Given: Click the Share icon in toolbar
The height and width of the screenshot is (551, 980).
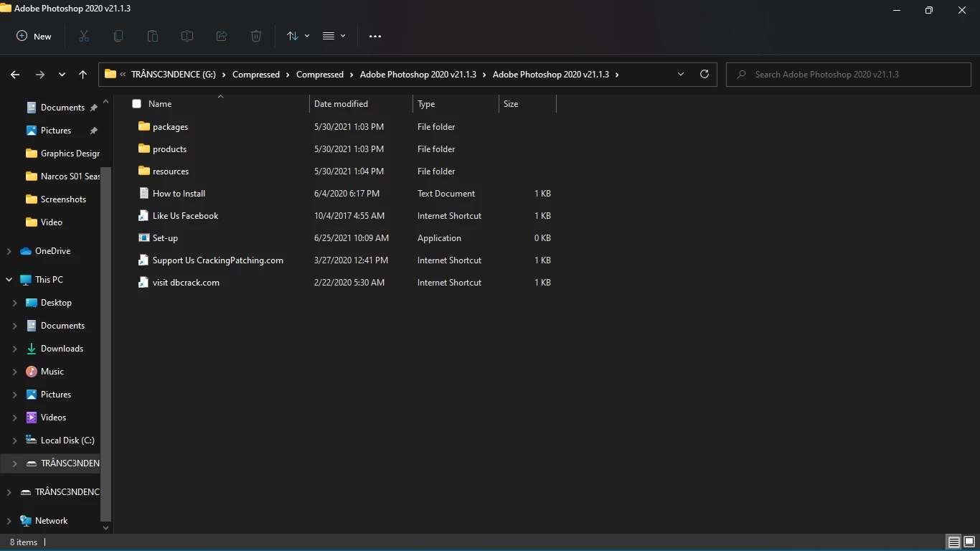Looking at the screenshot, I should coord(222,36).
